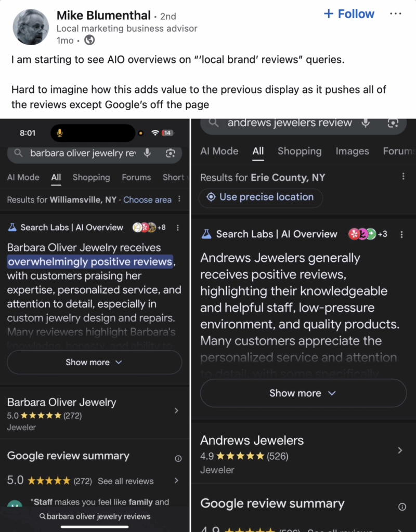Open the Search Labs flask icon for Andrews

pos(206,234)
